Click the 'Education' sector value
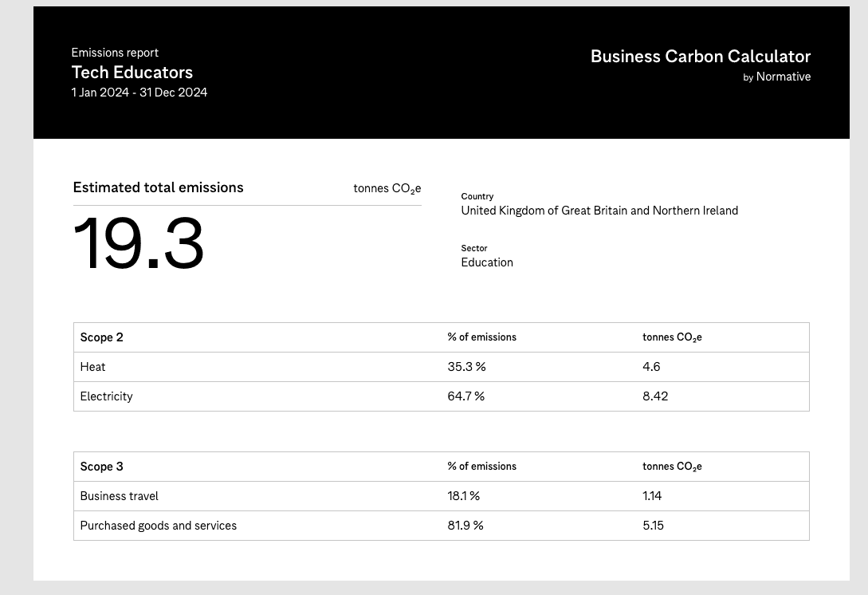868x595 pixels. pos(487,262)
